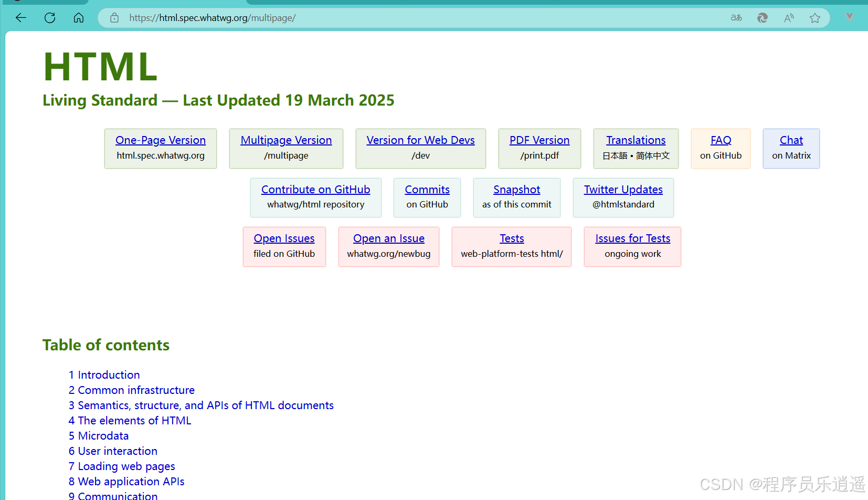Go to the browser Home icon
The image size is (868, 500).
[x=79, y=18]
